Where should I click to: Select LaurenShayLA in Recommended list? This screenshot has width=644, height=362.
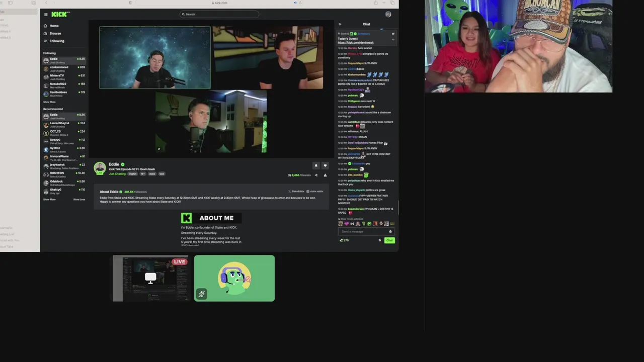pyautogui.click(x=64, y=124)
